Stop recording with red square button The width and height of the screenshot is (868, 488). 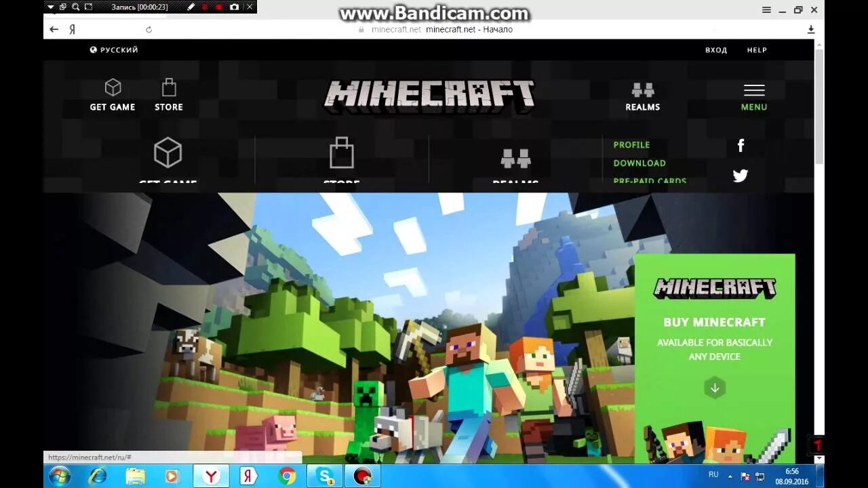(x=219, y=7)
